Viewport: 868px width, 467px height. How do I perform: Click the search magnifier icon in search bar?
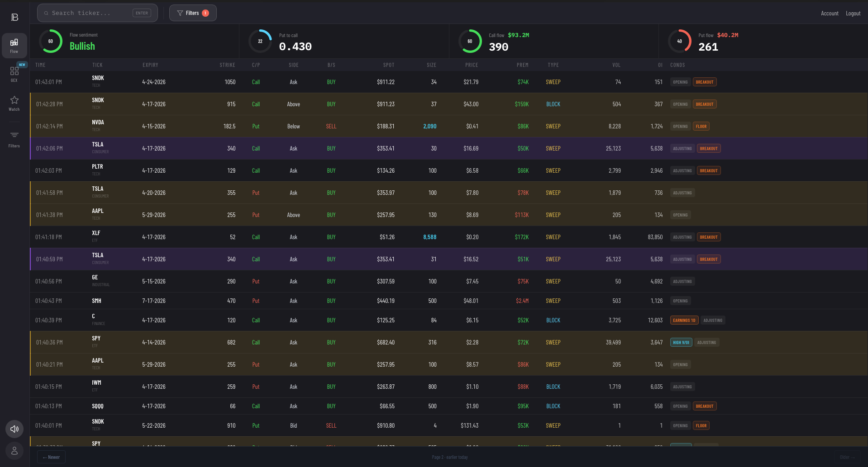[x=46, y=13]
